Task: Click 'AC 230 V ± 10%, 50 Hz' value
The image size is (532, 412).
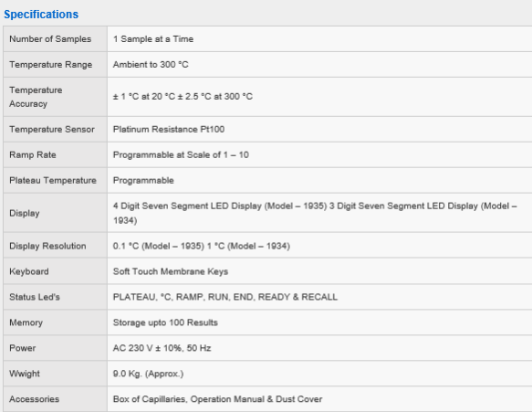Action: click(162, 348)
